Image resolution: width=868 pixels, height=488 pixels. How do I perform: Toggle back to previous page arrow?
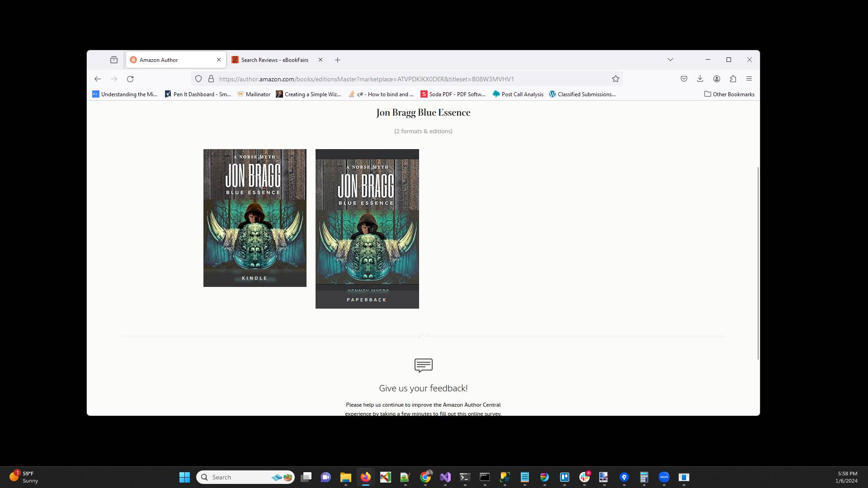pos(98,79)
